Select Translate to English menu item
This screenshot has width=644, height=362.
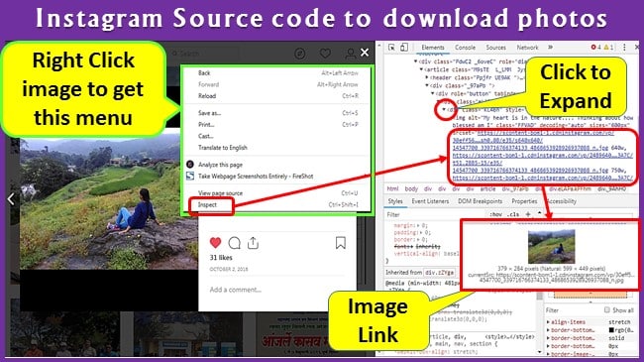click(x=277, y=147)
